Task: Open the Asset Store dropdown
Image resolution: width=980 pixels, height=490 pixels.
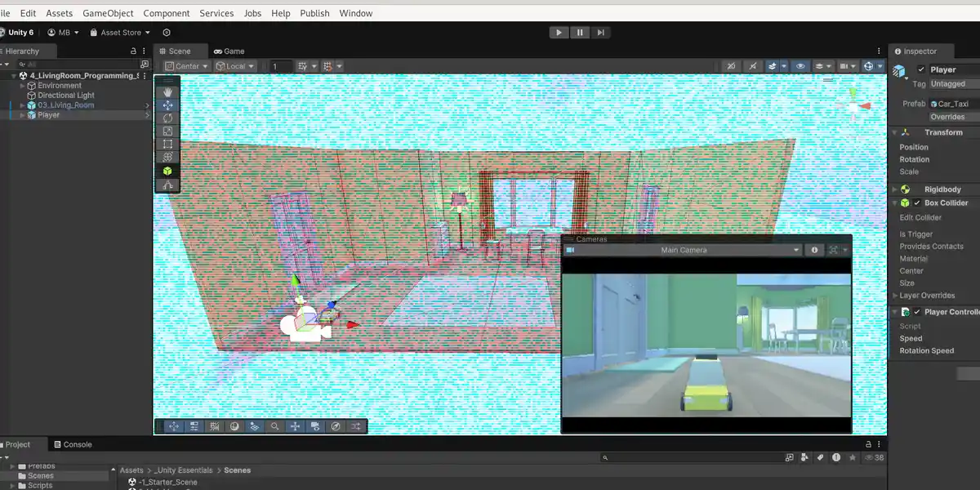Action: point(120,33)
